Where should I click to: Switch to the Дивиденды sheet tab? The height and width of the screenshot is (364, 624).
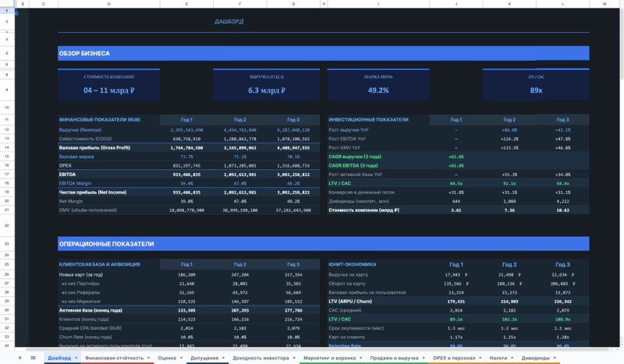pyautogui.click(x=536, y=358)
